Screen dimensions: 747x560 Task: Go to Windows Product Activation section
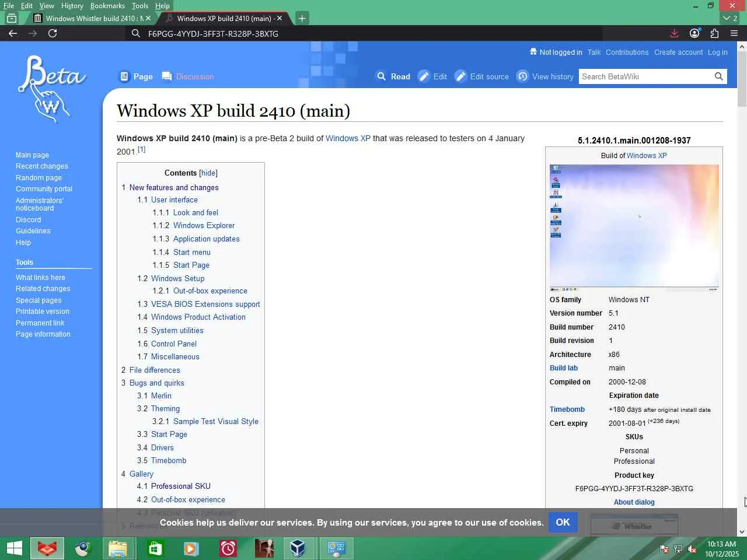pos(198,317)
